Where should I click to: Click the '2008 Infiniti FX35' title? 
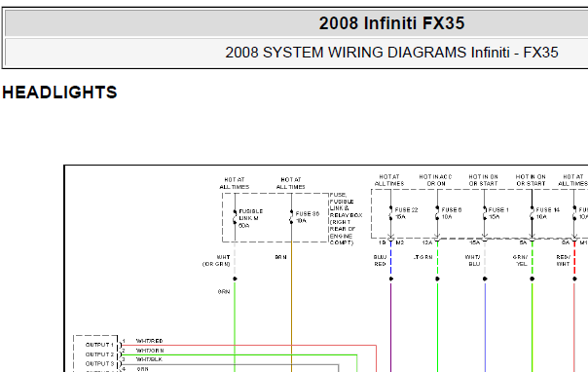point(391,23)
